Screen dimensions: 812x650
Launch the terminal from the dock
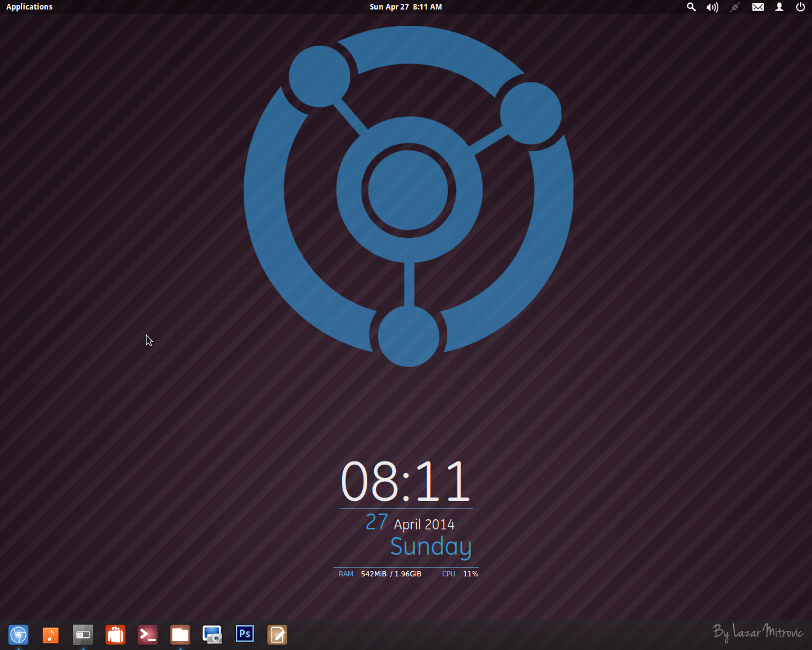point(148,634)
